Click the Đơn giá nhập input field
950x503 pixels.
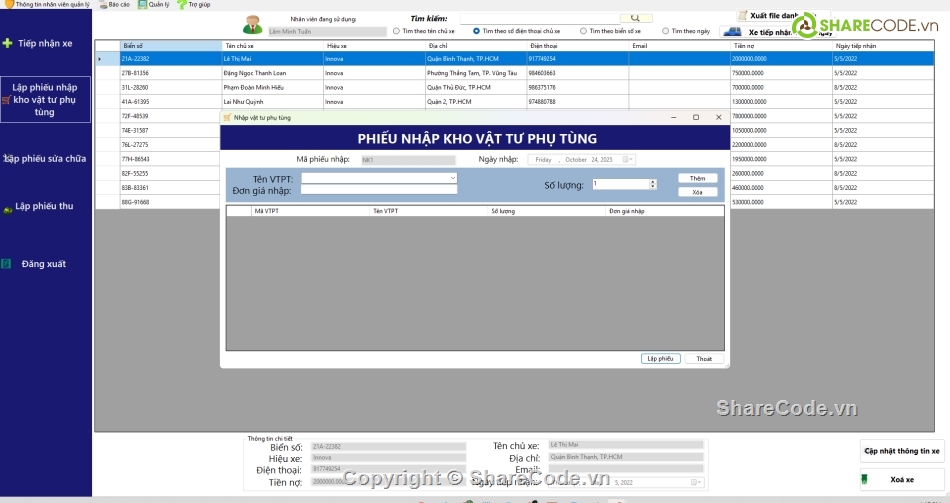379,189
